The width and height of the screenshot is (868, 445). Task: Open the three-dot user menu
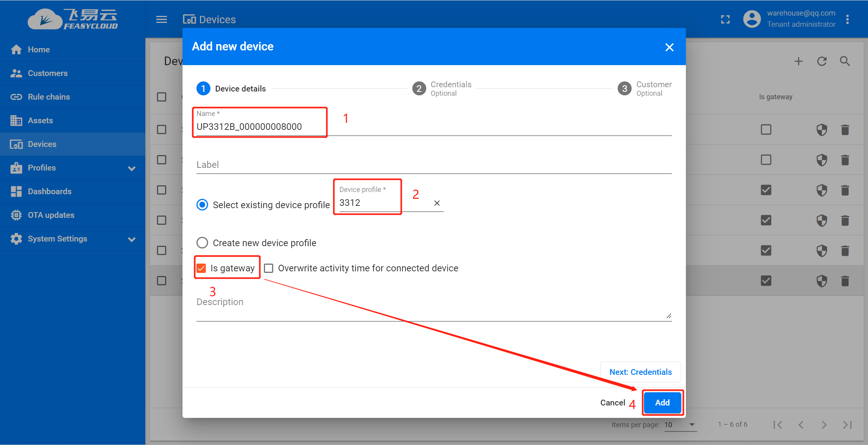click(847, 19)
